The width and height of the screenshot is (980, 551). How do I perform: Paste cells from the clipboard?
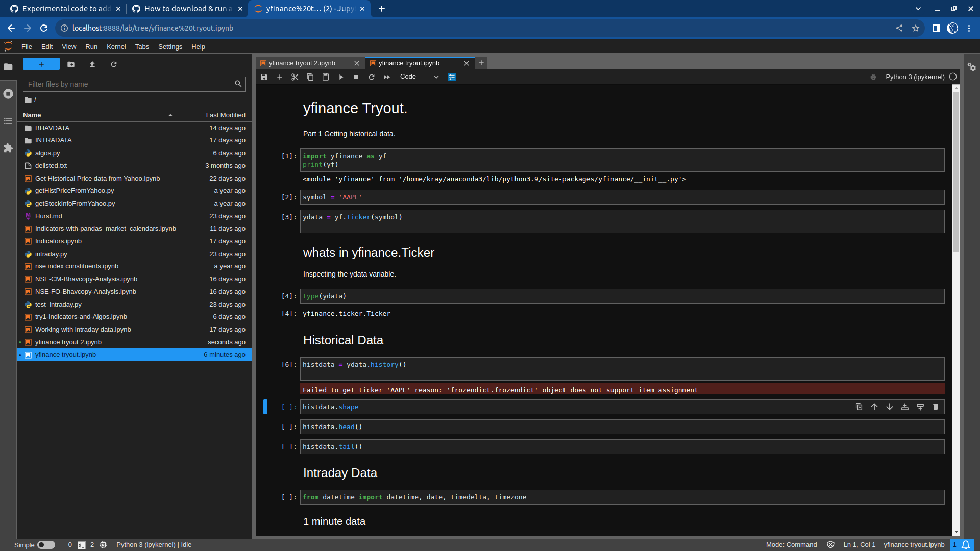pos(326,77)
